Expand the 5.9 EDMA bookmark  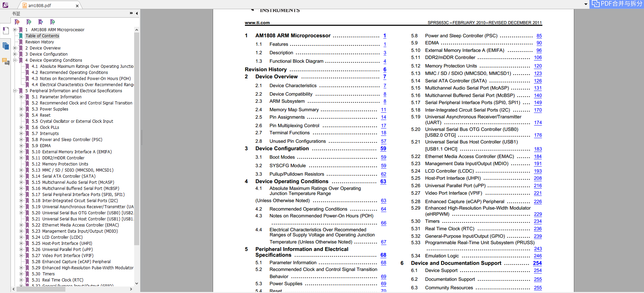click(21, 146)
